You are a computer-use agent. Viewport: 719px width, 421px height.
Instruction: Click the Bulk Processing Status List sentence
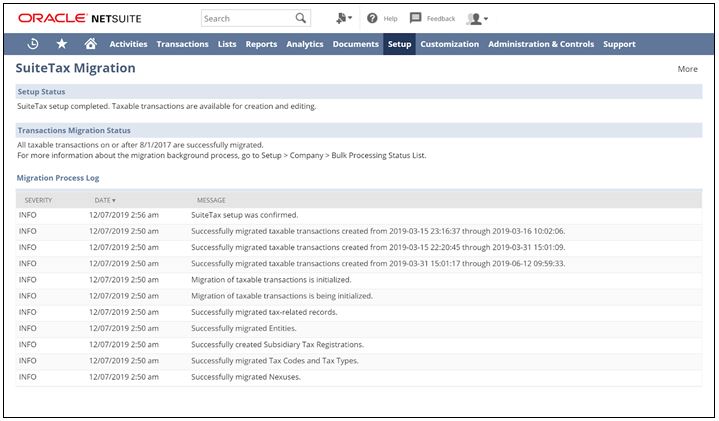(x=221, y=155)
